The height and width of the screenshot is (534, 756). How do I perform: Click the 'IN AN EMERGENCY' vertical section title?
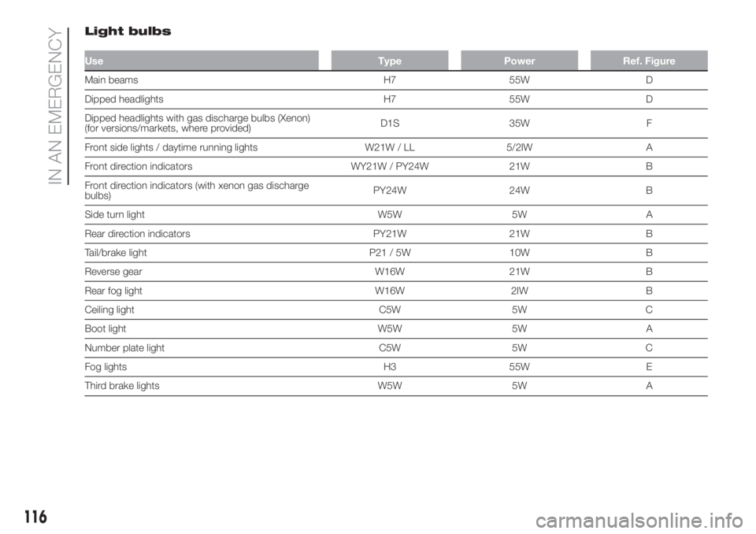coord(56,106)
